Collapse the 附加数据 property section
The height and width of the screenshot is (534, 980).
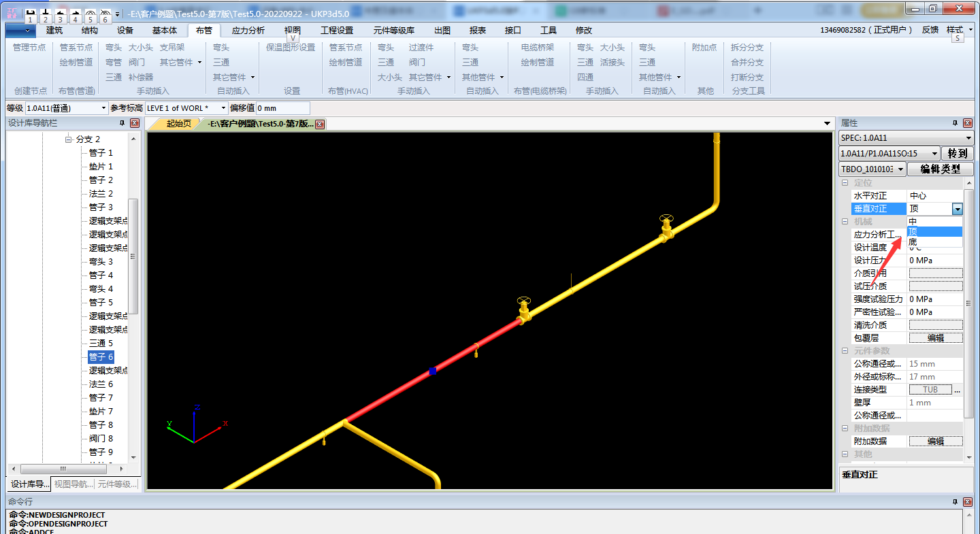pyautogui.click(x=845, y=429)
